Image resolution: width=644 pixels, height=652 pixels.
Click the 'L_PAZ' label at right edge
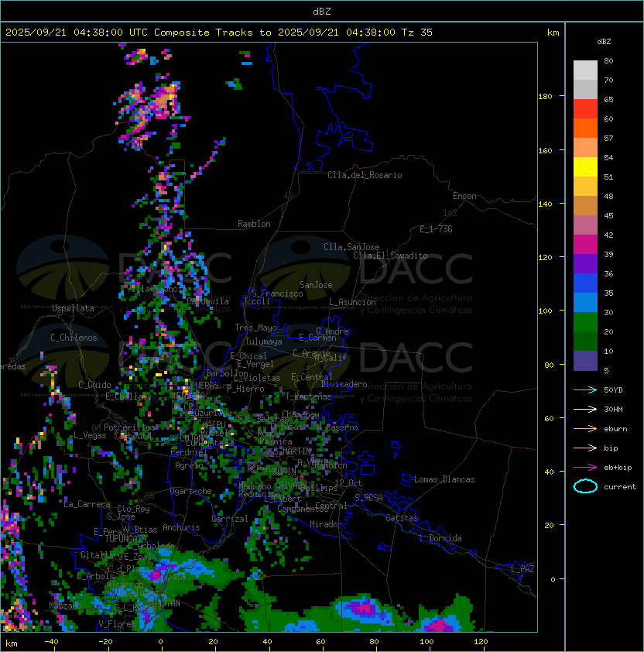coord(522,569)
